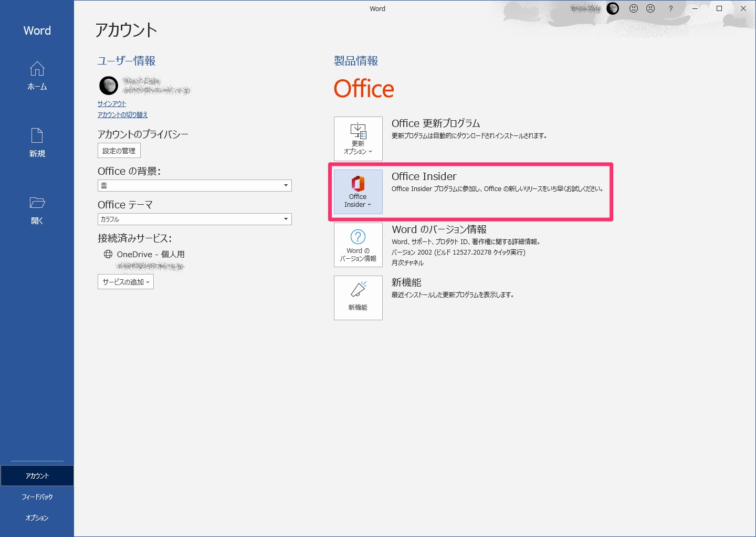The height and width of the screenshot is (537, 756).
Task: Click the アカウントの切り替え link
Action: (122, 114)
